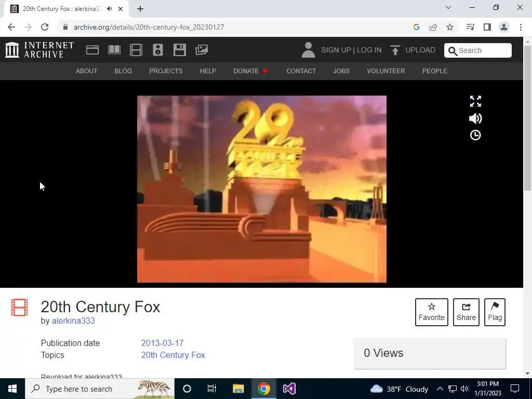Click the address bar URL

click(x=149, y=27)
